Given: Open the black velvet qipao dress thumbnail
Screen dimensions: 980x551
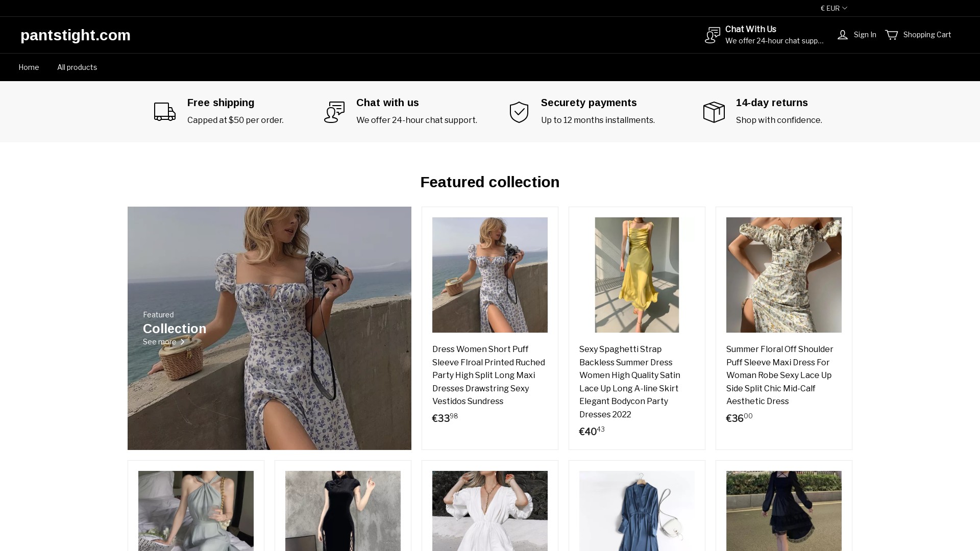Looking at the screenshot, I should click(x=343, y=511).
